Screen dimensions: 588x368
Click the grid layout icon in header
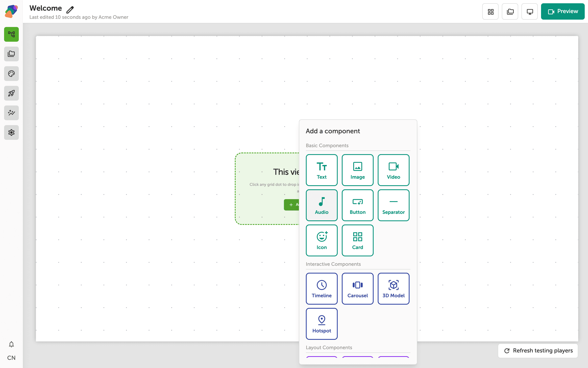pyautogui.click(x=490, y=11)
